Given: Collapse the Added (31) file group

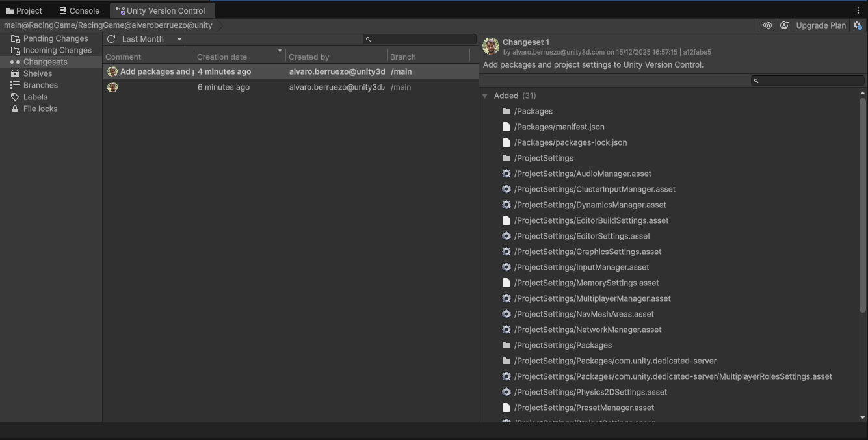Looking at the screenshot, I should tap(485, 96).
